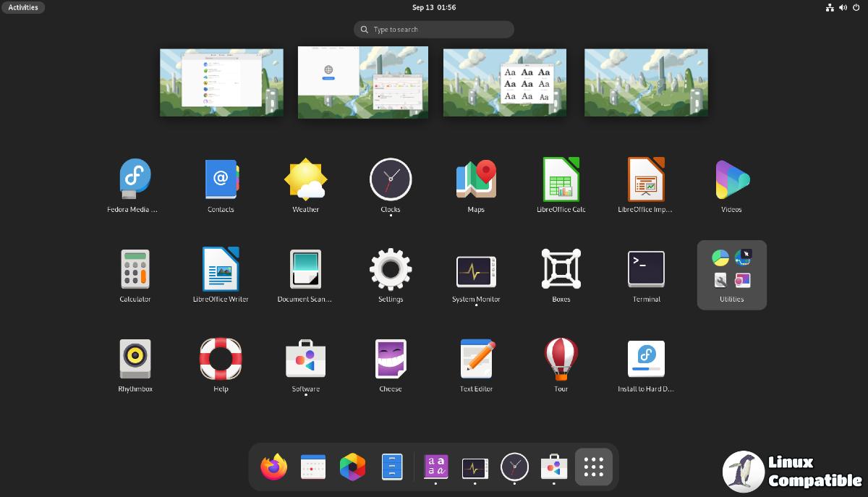The image size is (868, 497).
Task: Click the Type to search field
Action: (433, 29)
